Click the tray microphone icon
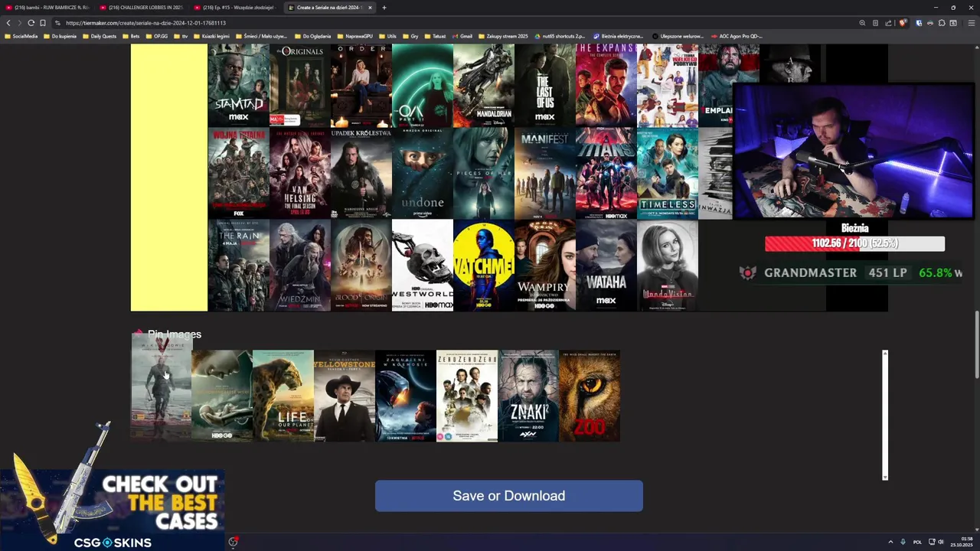The width and height of the screenshot is (980, 551). pos(903,542)
